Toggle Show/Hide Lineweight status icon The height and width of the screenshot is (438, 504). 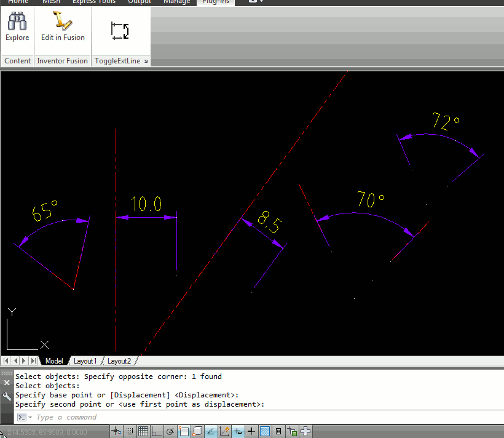(x=251, y=431)
